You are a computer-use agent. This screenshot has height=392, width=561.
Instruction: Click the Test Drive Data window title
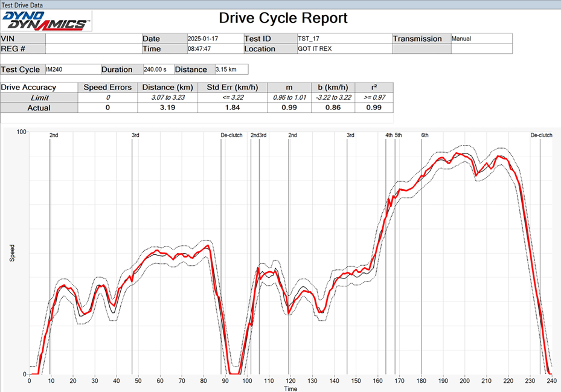click(x=23, y=4)
